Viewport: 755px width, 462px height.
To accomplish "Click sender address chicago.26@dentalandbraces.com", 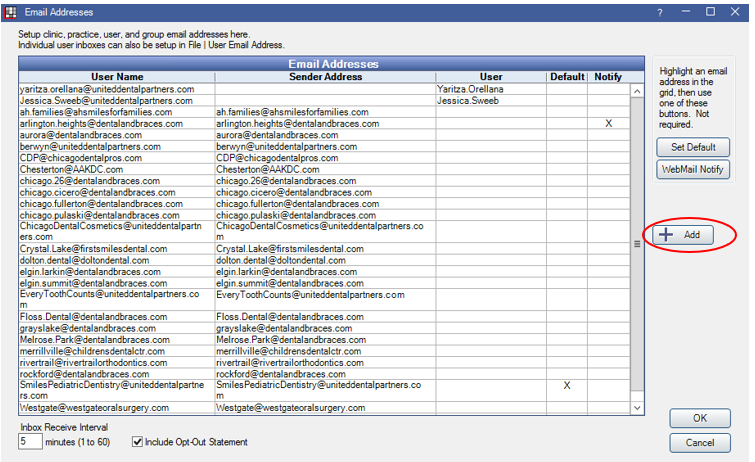I will [x=286, y=181].
